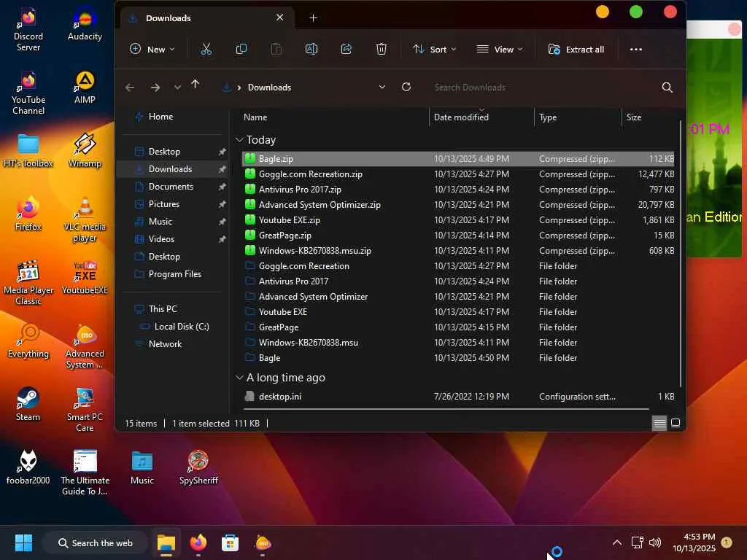Collapse the Today file group
747x560 pixels.
(239, 140)
